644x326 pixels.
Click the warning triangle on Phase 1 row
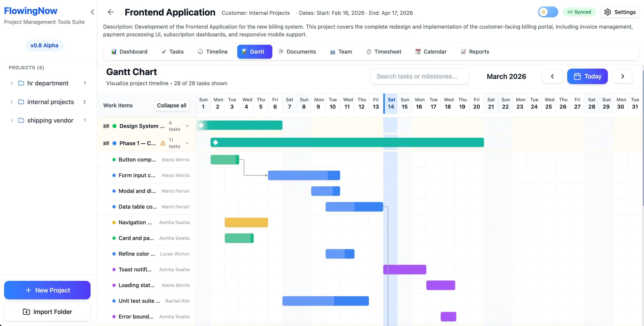click(163, 143)
